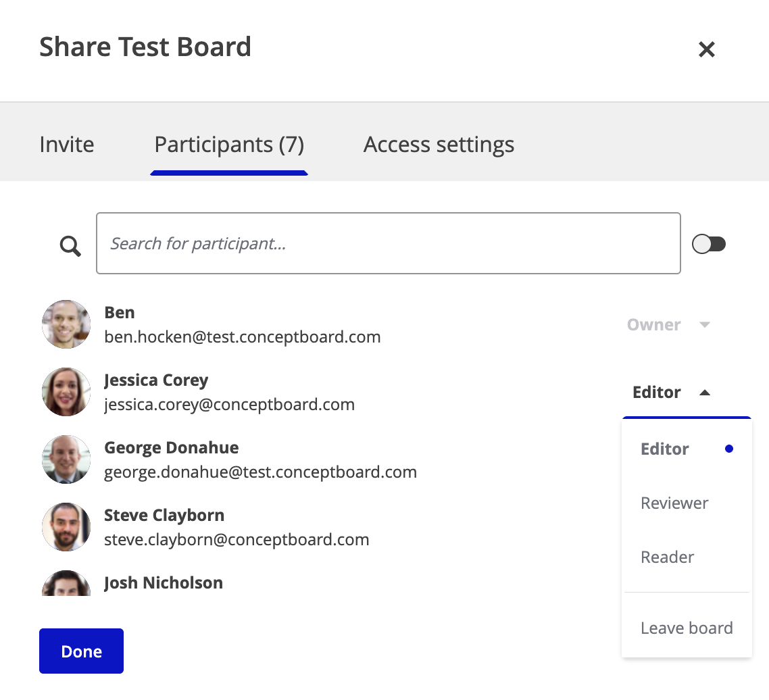Select Leave board from the role menu

[687, 628]
